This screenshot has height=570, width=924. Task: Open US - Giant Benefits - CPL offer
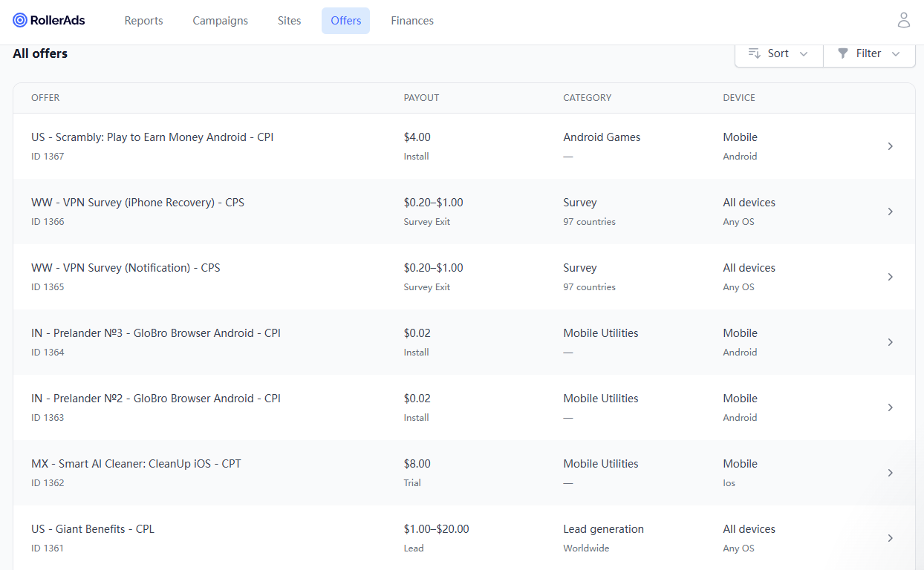pyautogui.click(x=93, y=529)
